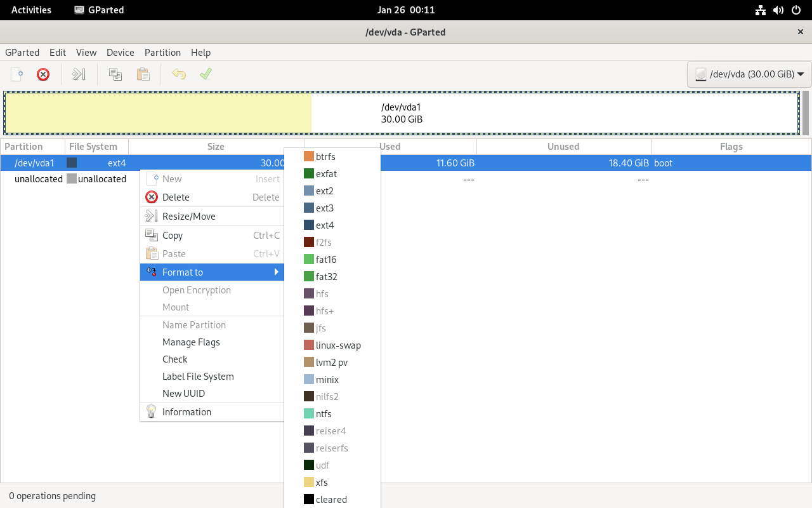Click the Unused column header
This screenshot has height=508, width=812.
click(x=563, y=147)
